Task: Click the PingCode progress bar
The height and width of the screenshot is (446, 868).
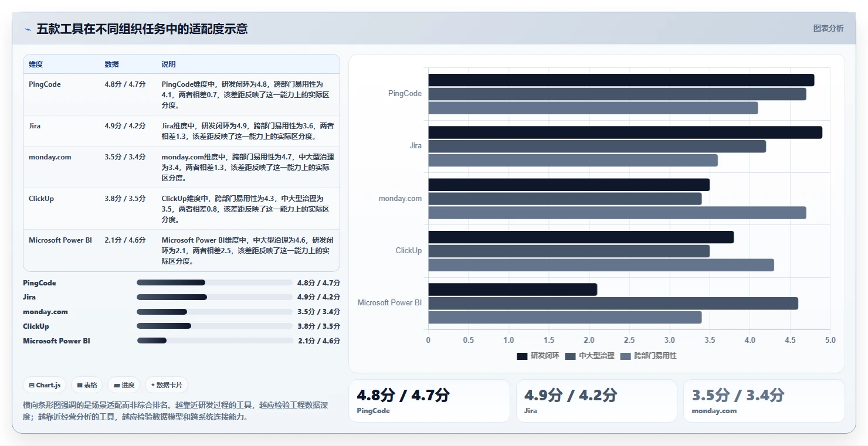Action: (x=214, y=282)
